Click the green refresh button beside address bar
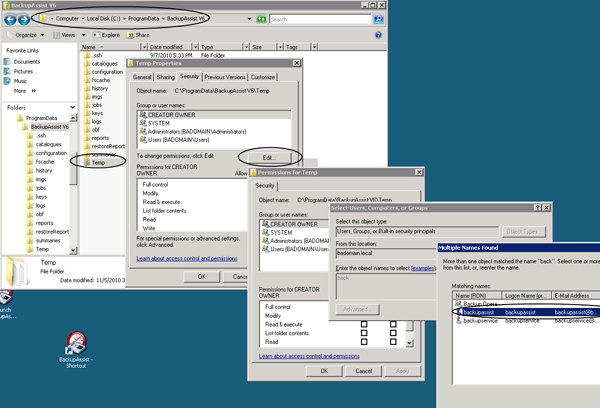Screen dimensions: 600x408 261,19
